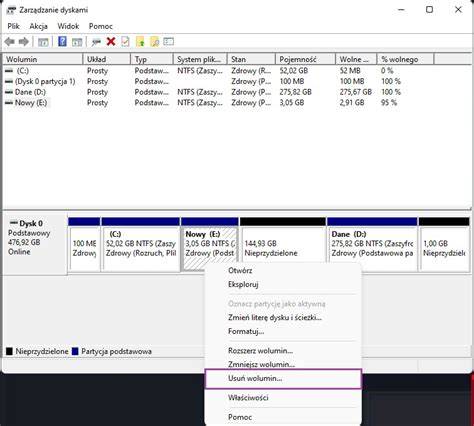
Task: Click the rightmost view-settings toolbar icon
Action: click(x=169, y=42)
